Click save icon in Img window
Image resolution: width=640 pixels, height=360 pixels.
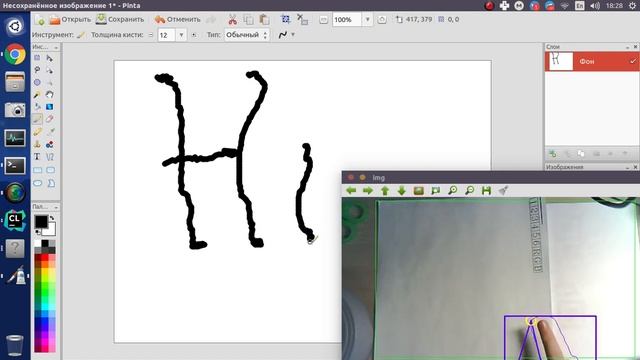(486, 191)
